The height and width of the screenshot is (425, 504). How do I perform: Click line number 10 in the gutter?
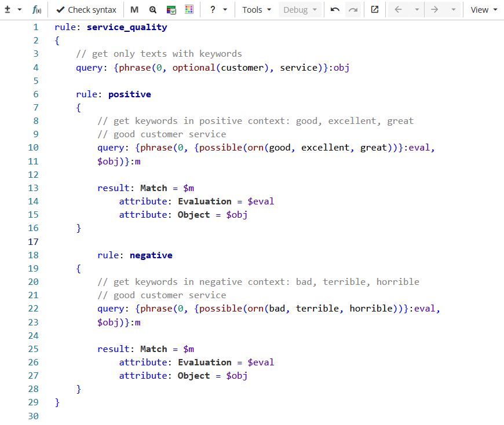tap(33, 147)
